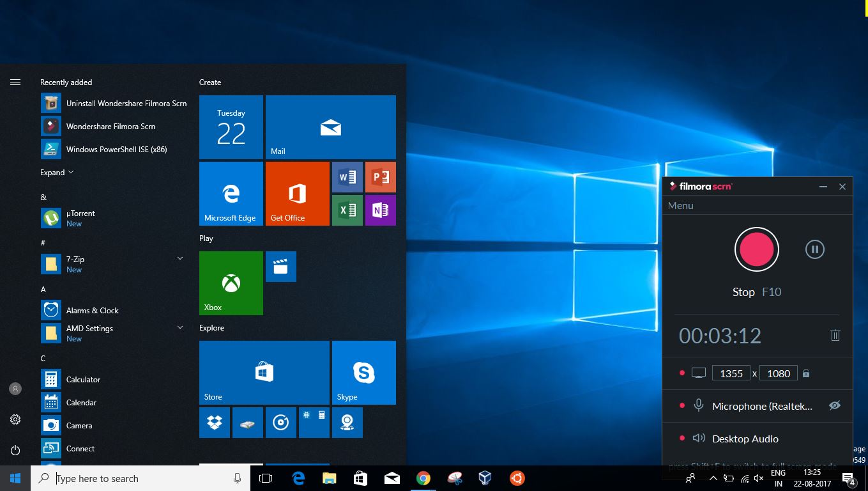
Task: Click the eye icon next to Microphone
Action: 835,405
